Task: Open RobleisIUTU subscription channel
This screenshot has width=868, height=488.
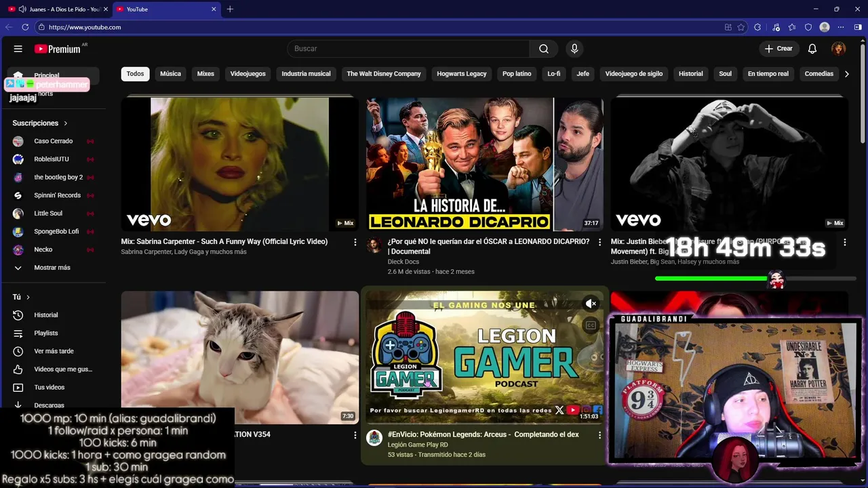Action: (x=53, y=159)
